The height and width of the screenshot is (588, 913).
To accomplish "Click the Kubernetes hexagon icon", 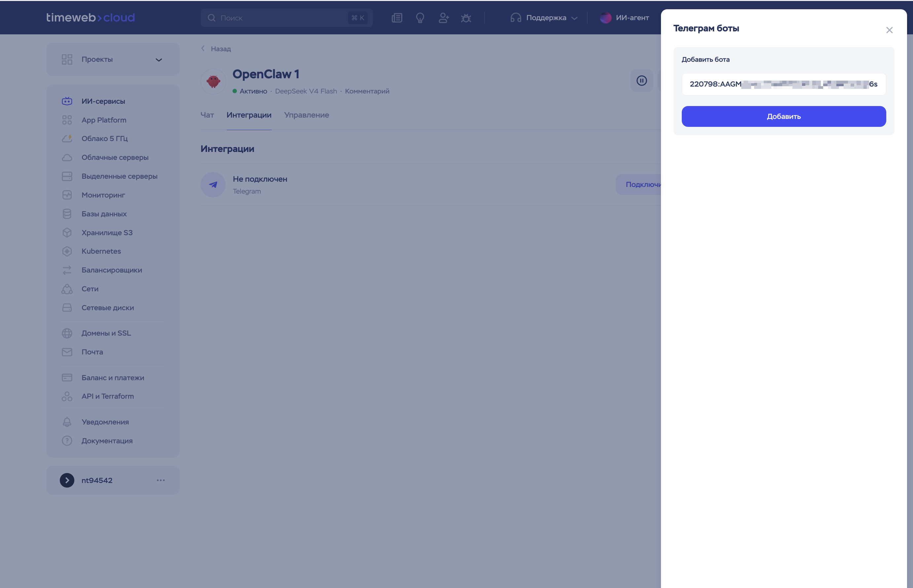I will tap(67, 251).
